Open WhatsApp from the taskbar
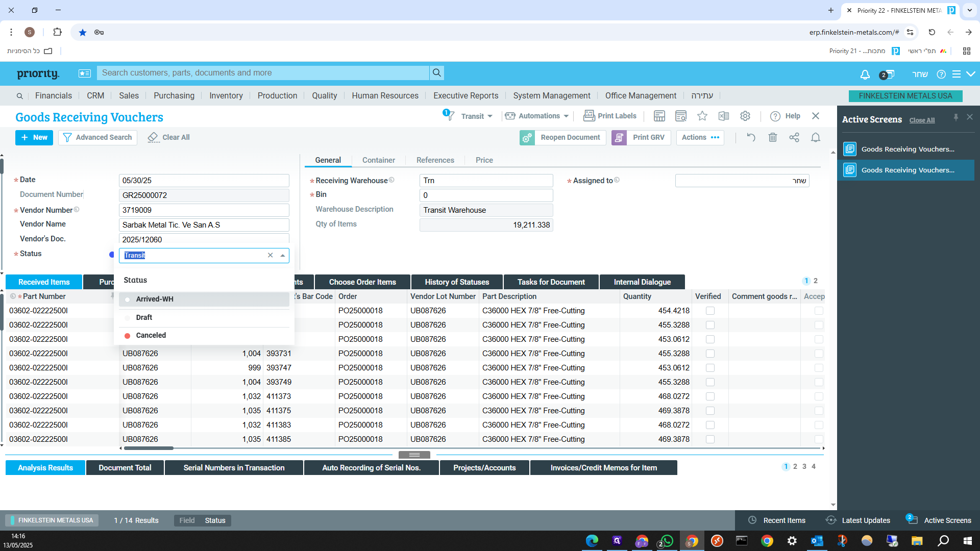The height and width of the screenshot is (551, 980). (x=666, y=541)
